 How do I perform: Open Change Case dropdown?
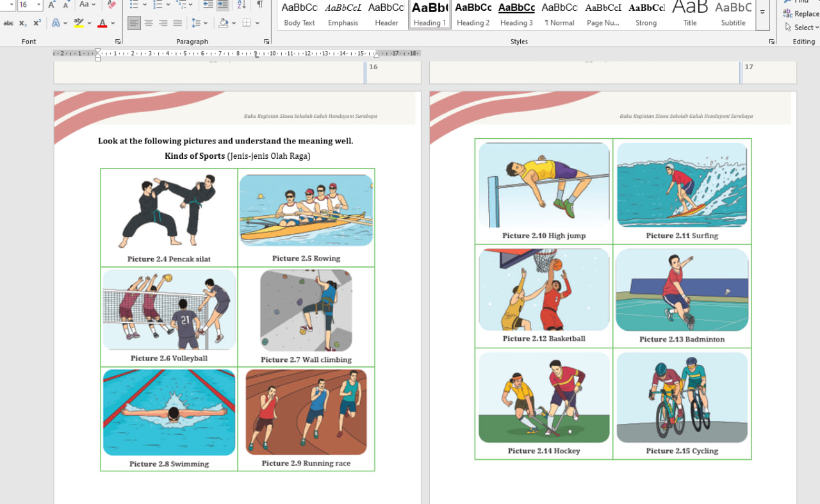tap(88, 4)
